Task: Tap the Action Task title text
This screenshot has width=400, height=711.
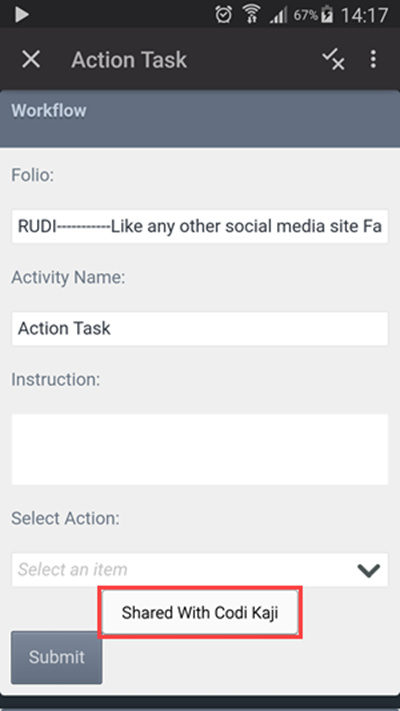Action: [129, 60]
